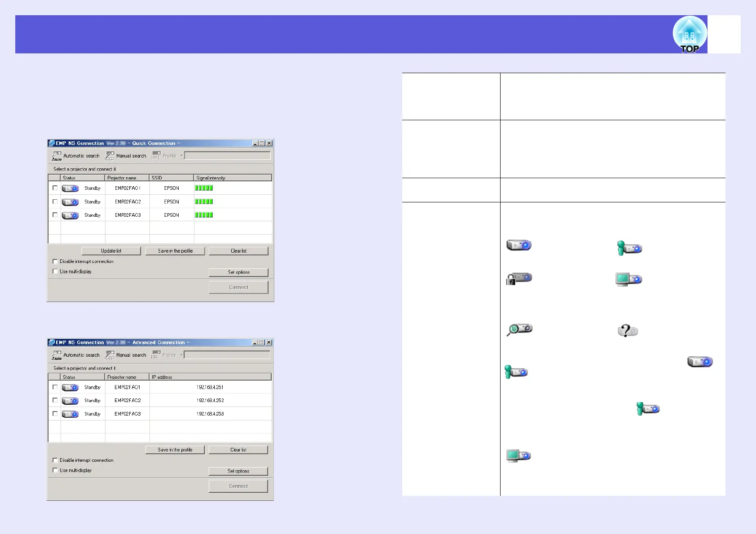The image size is (756, 534).
Task: Sort by Status column in Quick Connection
Action: coord(83,178)
